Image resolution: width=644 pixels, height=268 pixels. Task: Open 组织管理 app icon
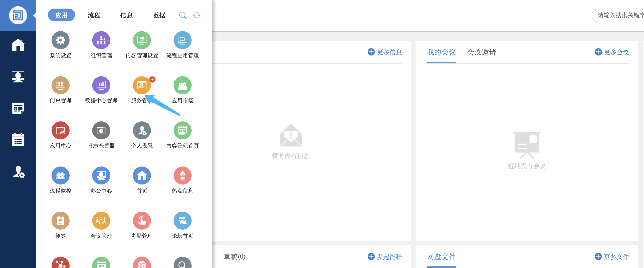click(101, 40)
